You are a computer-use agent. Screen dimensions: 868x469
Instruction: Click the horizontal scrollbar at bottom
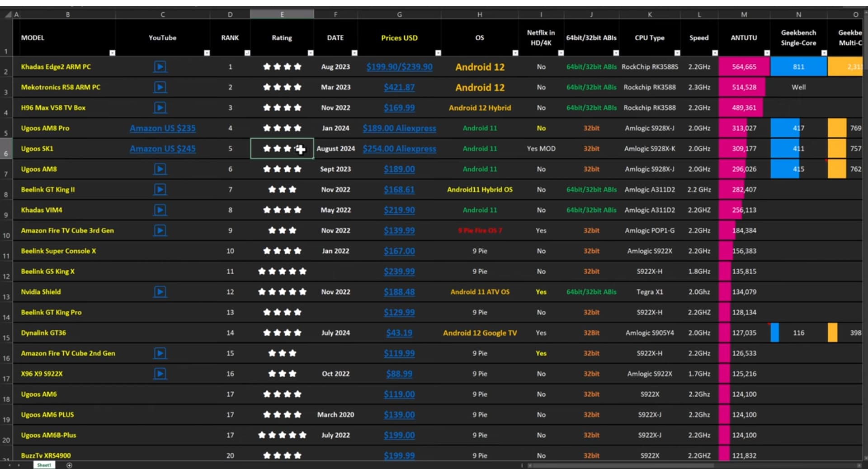[x=619, y=465]
